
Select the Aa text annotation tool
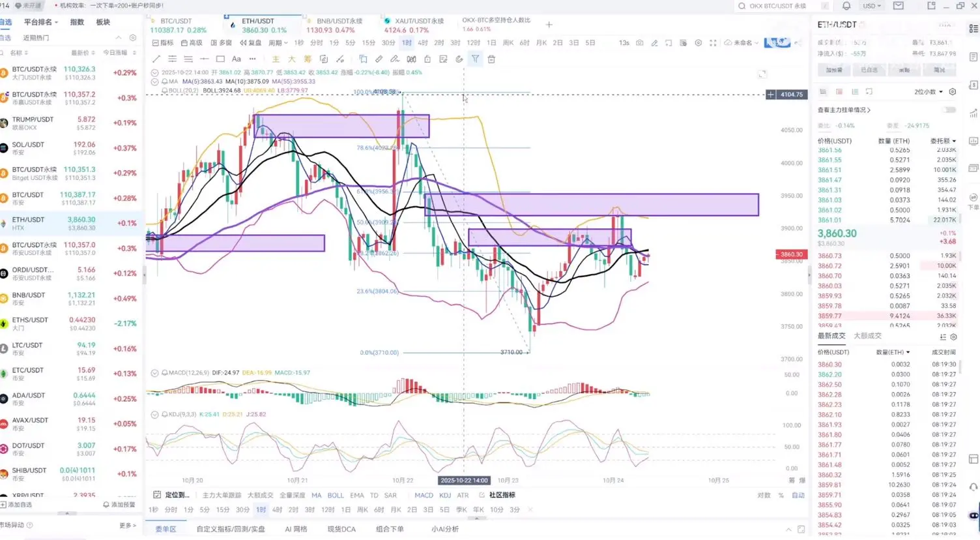click(x=236, y=59)
